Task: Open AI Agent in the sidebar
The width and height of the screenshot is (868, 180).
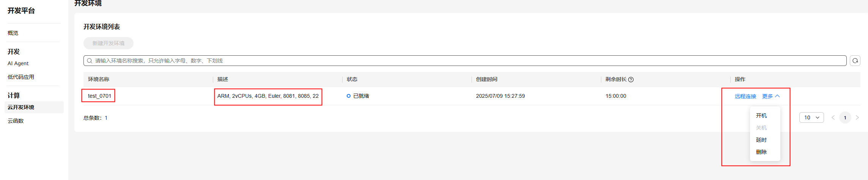Action: point(18,63)
